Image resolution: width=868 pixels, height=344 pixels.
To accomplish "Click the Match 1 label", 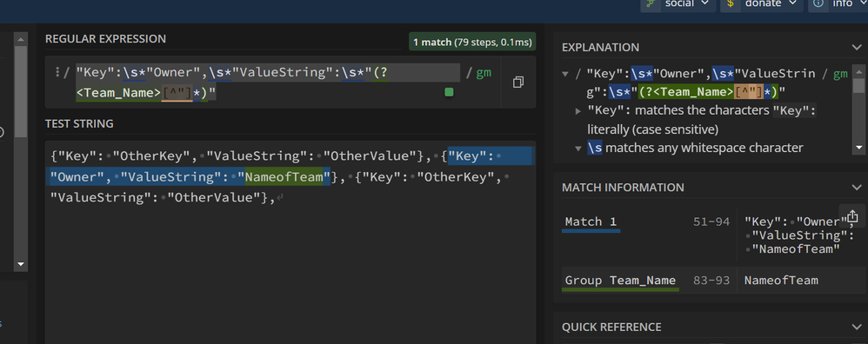I will [591, 222].
